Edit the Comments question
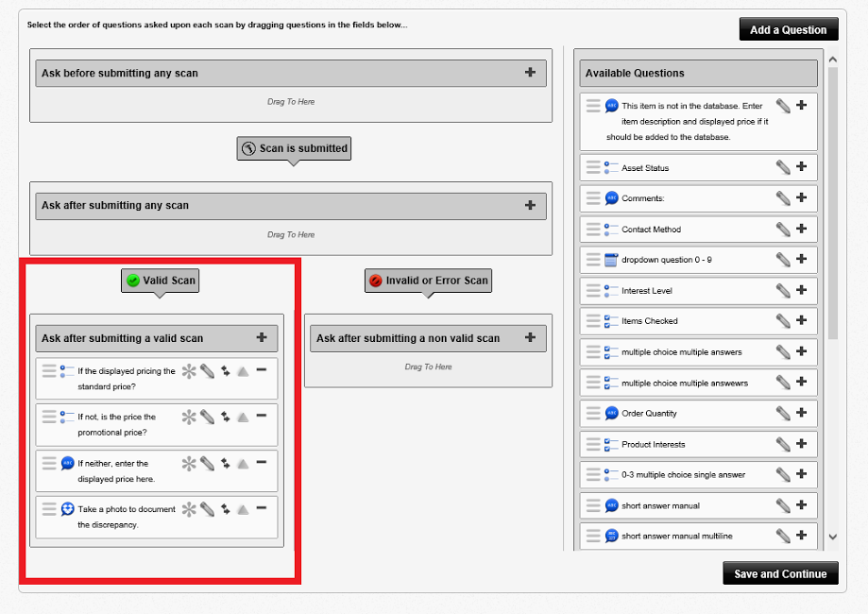The width and height of the screenshot is (868, 614). pyautogui.click(x=783, y=198)
